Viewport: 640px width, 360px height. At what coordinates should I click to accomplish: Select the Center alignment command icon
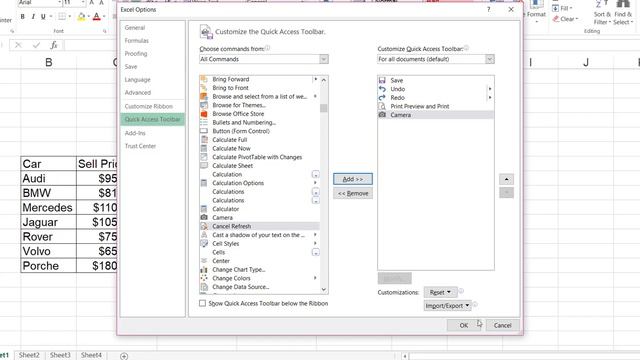[x=204, y=261]
